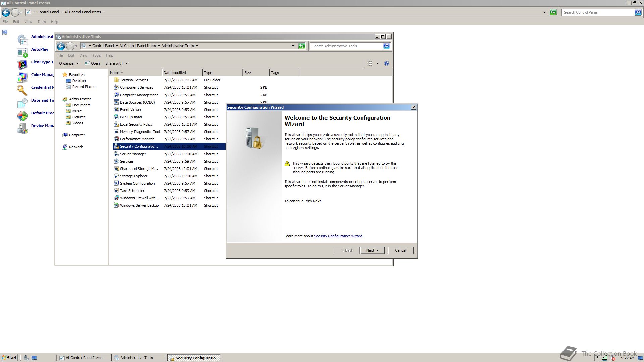This screenshot has height=362, width=644.
Task: Click Next in Security Configuration Wizard
Action: coord(372,250)
